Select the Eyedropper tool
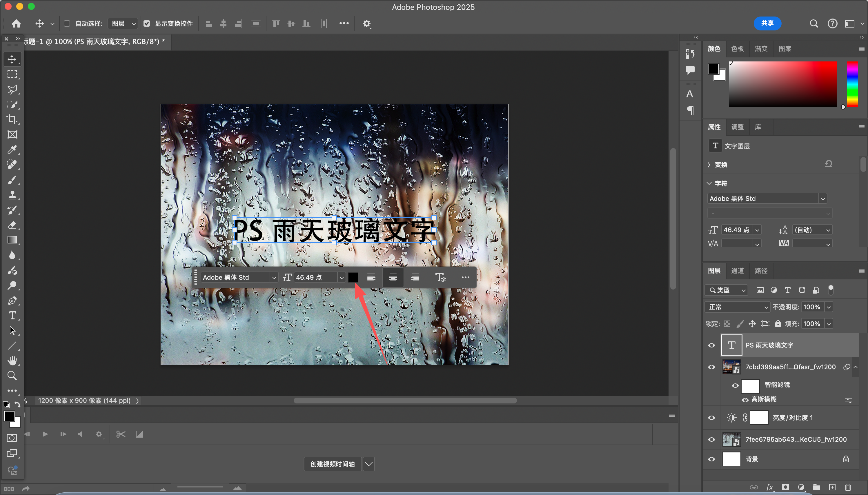Screen dimensions: 868x495 (12, 150)
